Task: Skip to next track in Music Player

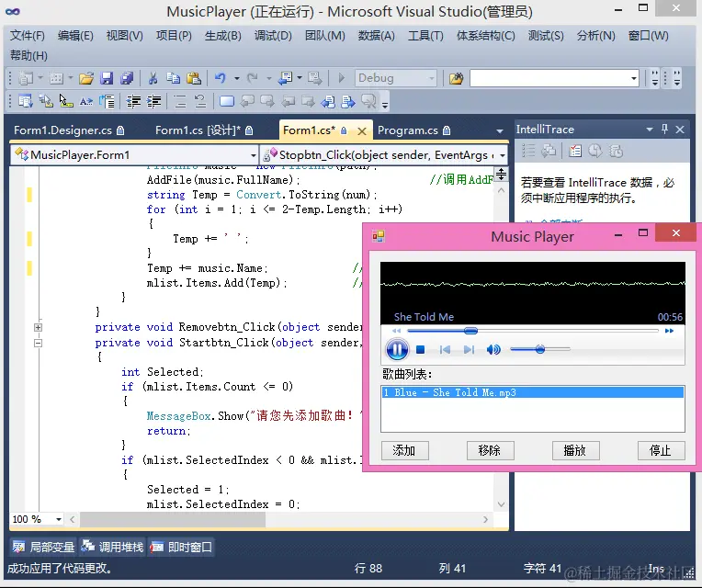Action: [x=469, y=349]
